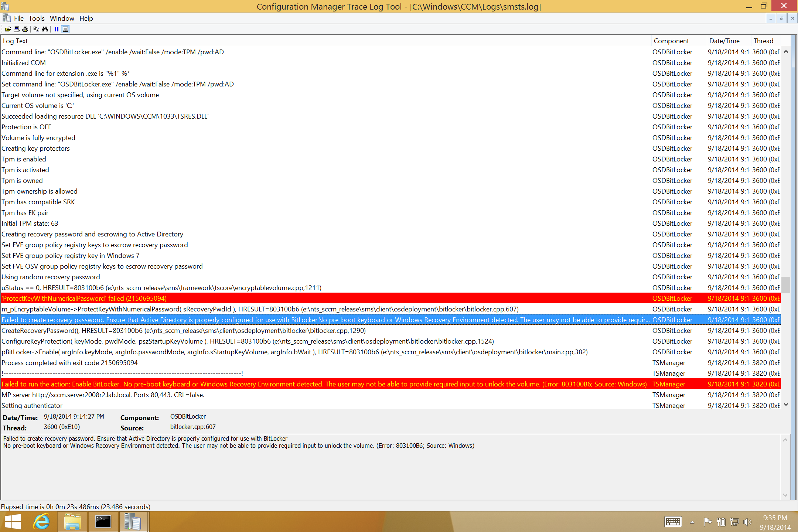
Task: Select the 'Protection is OFF' log row
Action: 391,127
